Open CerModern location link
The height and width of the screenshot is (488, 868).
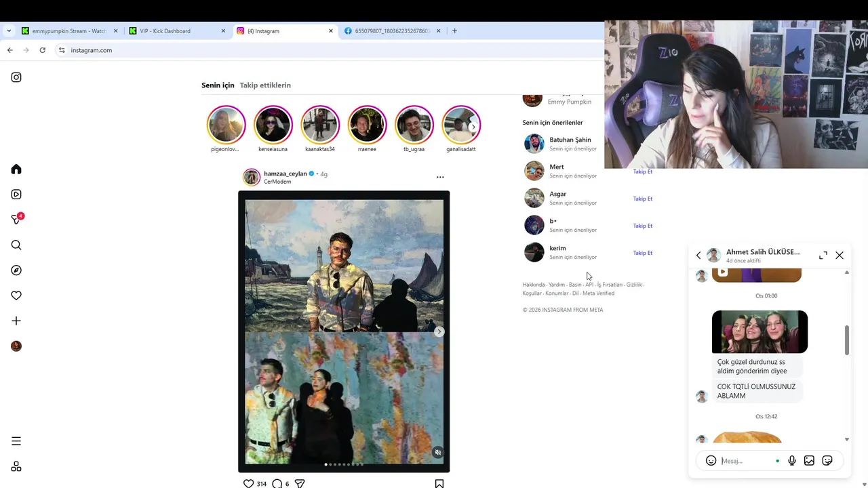click(277, 182)
